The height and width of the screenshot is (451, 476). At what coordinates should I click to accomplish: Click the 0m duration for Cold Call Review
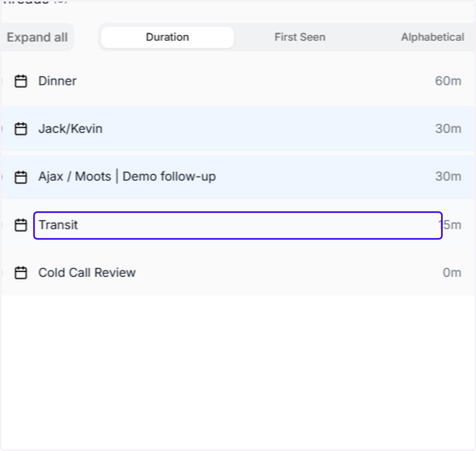pyautogui.click(x=452, y=273)
